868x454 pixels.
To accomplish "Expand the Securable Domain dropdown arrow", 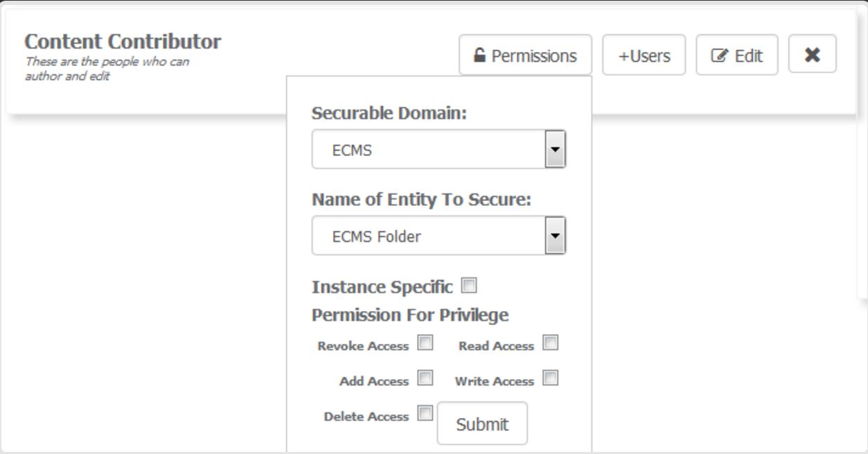I will click(x=556, y=149).
